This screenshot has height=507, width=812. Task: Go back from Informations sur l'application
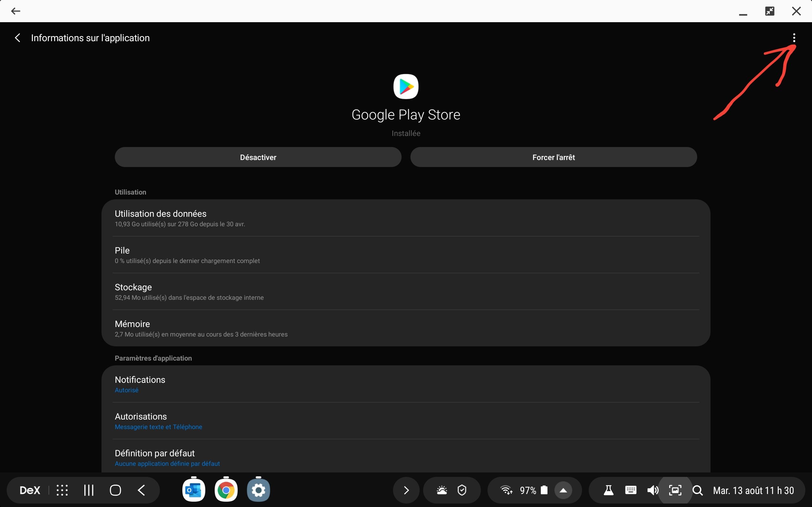coord(17,38)
